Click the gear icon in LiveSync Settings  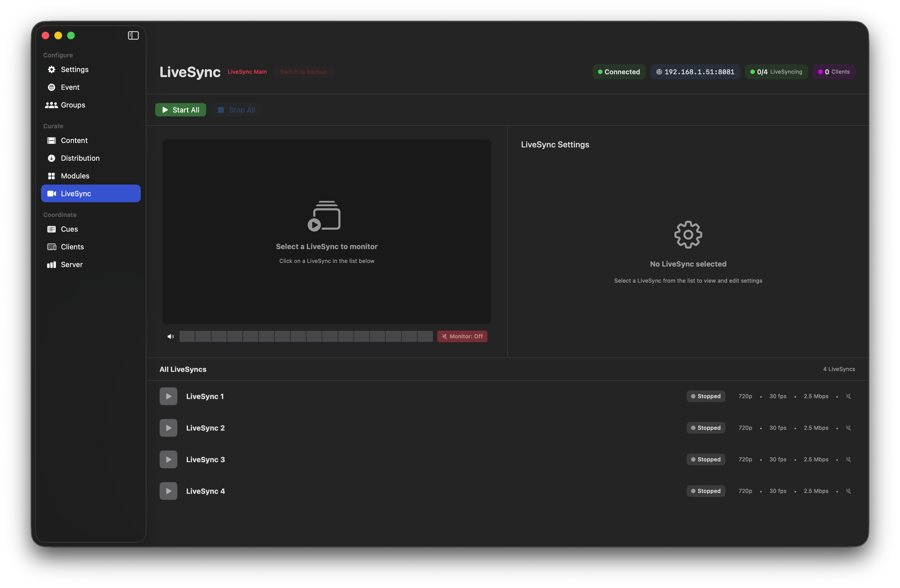pyautogui.click(x=688, y=235)
